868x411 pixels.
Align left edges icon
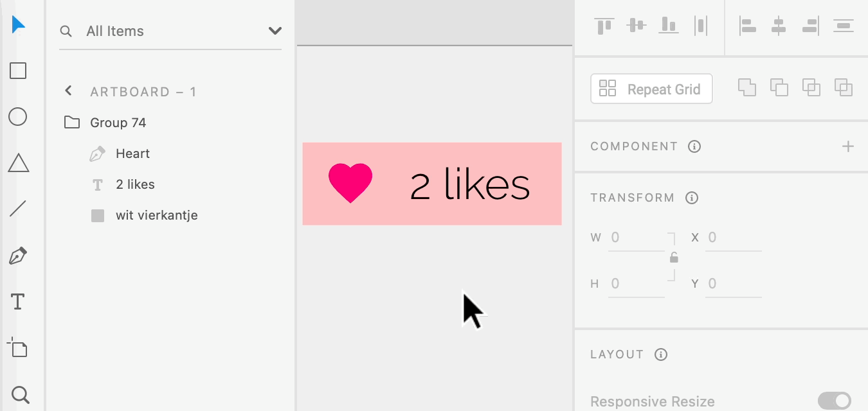[x=747, y=26]
